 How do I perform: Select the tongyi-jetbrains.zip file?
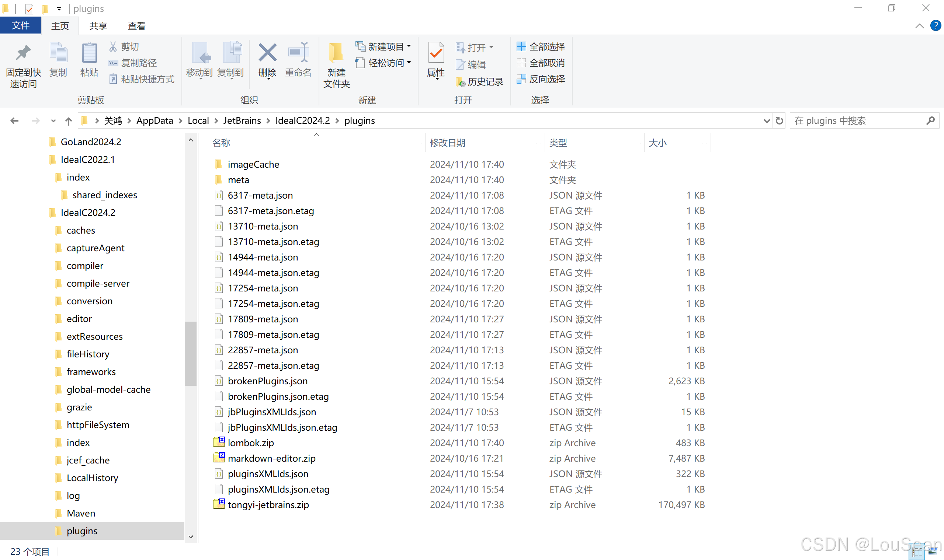click(x=268, y=505)
